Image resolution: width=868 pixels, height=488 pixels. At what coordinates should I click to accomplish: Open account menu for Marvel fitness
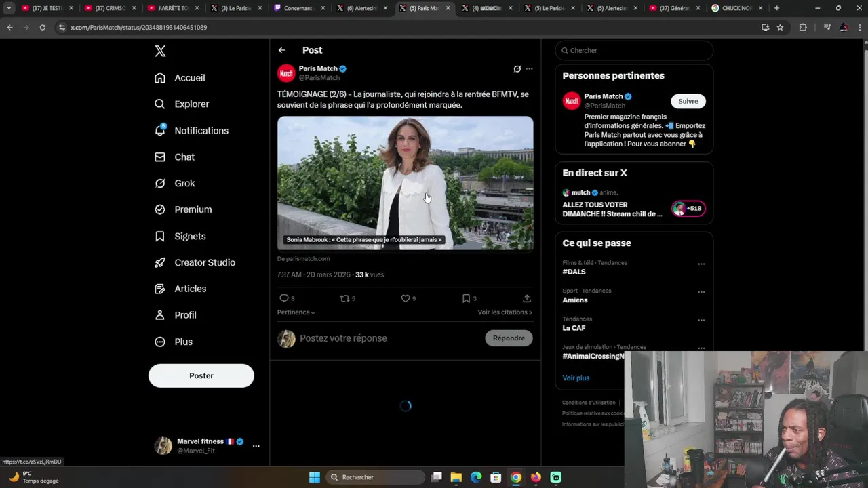(x=207, y=445)
